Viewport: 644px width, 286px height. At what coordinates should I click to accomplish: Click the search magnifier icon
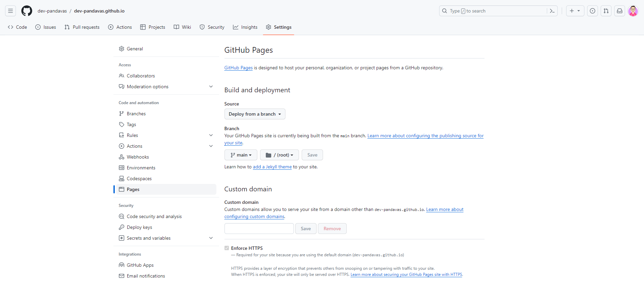point(445,11)
